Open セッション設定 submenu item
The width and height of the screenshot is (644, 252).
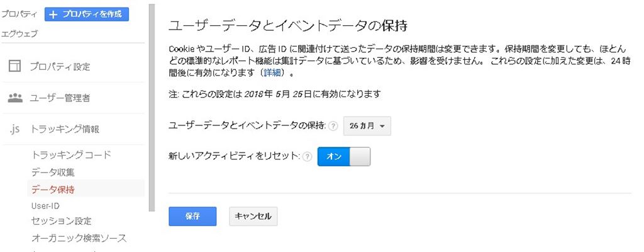tap(62, 221)
